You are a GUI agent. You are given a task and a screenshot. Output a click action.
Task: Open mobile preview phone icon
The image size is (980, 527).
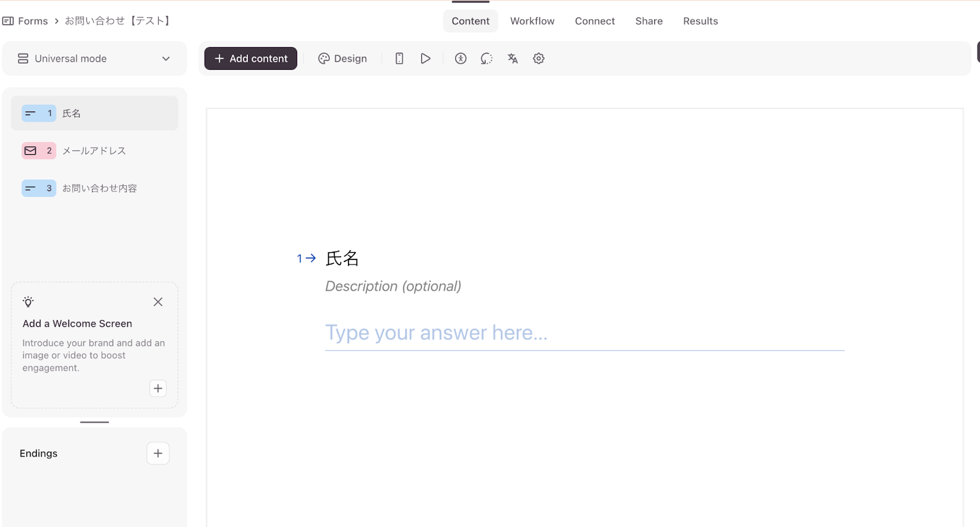pos(399,59)
